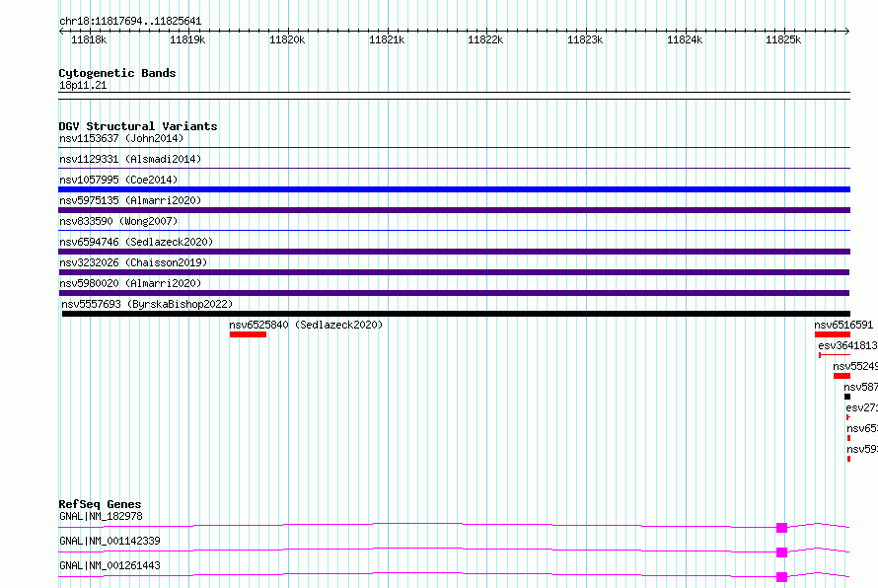Open variant nsv1129331 (Alsmadi2014) label
The height and width of the screenshot is (588, 878).
pos(130,159)
